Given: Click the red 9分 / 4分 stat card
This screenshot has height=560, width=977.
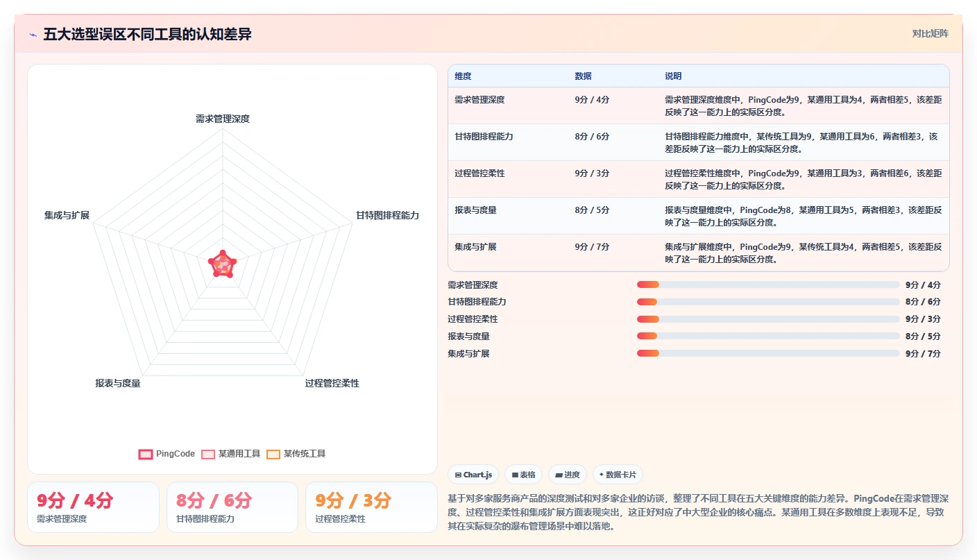Looking at the screenshot, I should pyautogui.click(x=93, y=507).
